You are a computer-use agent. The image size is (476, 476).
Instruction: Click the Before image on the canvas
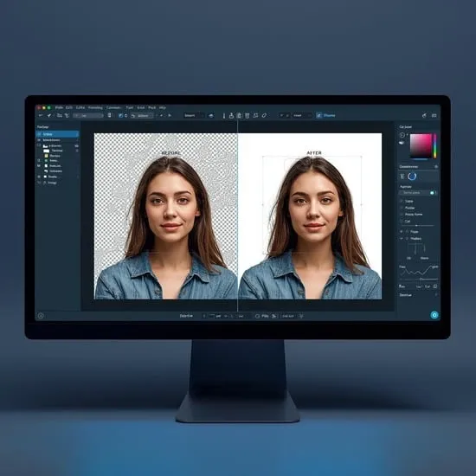[166, 216]
